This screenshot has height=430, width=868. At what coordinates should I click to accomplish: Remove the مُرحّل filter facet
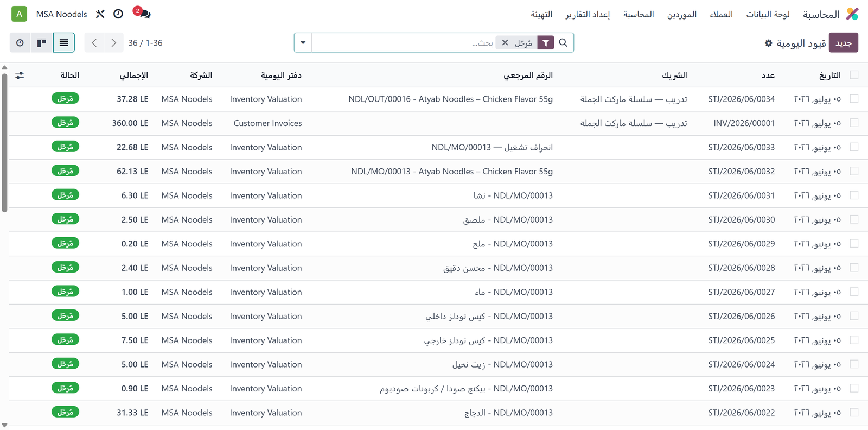(505, 42)
